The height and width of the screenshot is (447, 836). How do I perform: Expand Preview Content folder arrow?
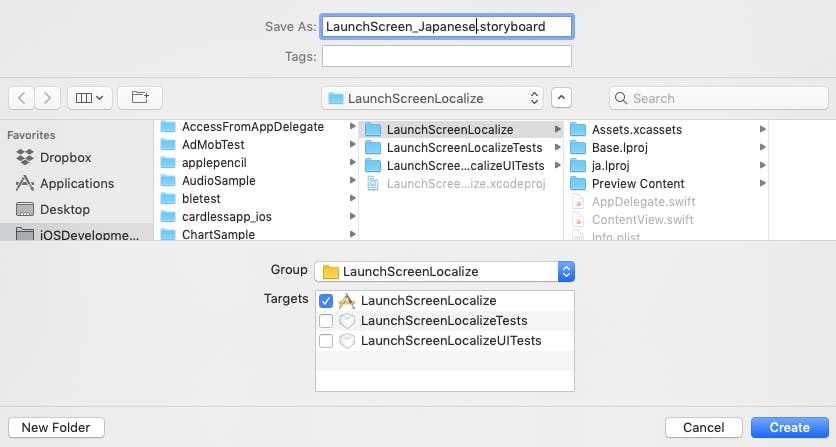coord(762,183)
